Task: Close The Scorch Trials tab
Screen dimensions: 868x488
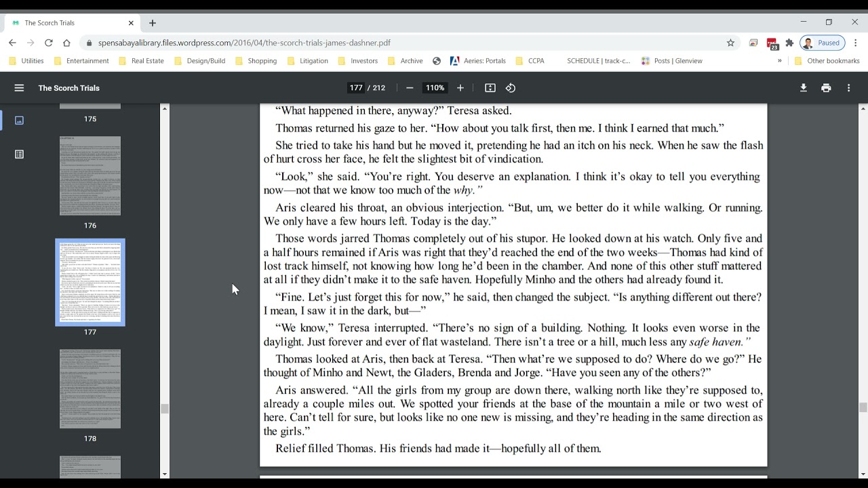Action: (131, 23)
